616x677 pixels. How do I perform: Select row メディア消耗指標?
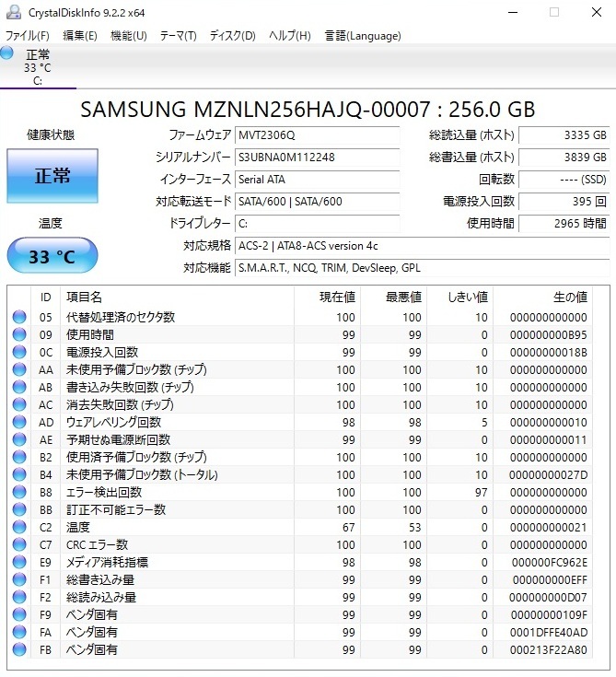(x=300, y=562)
